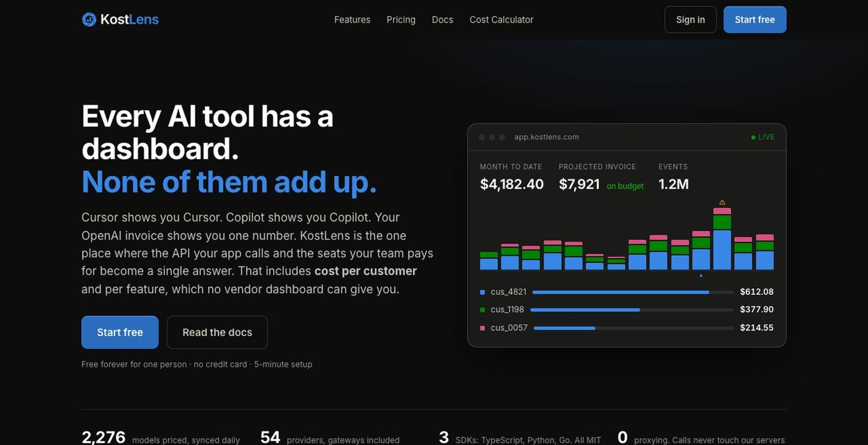Click the $214.55 amount
The width and height of the screenshot is (868, 445).
756,328
